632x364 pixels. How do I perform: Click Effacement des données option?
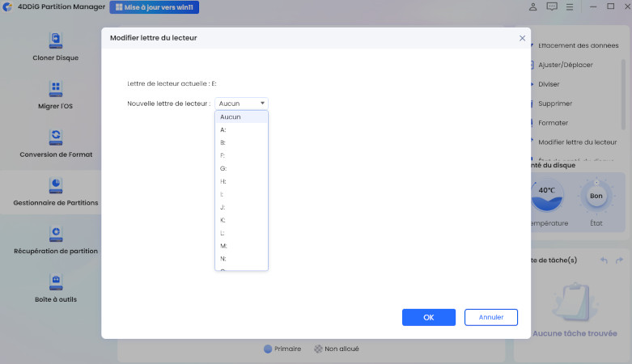(x=578, y=45)
